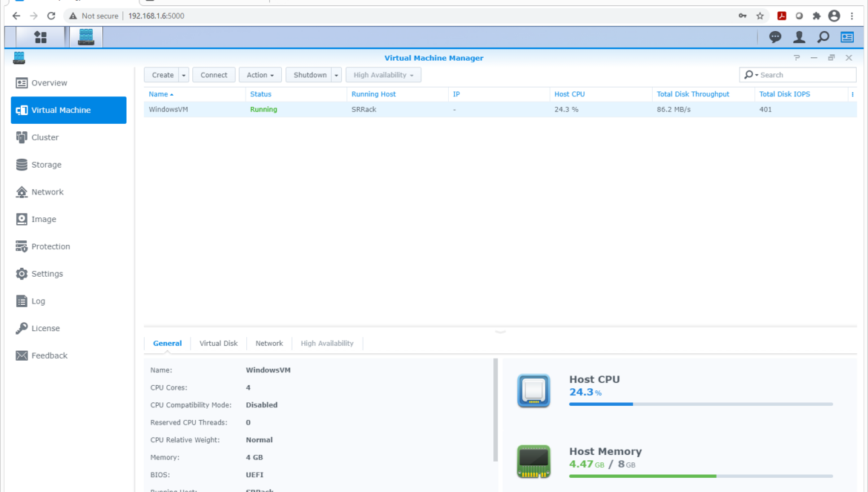Click the Host CPU chip icon
This screenshot has width=868, height=492.
pos(533,391)
